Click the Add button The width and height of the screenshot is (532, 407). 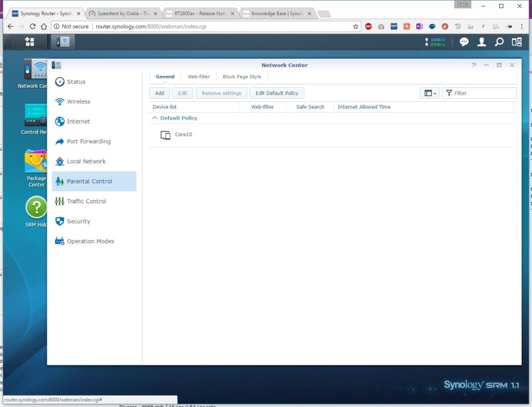click(x=159, y=93)
